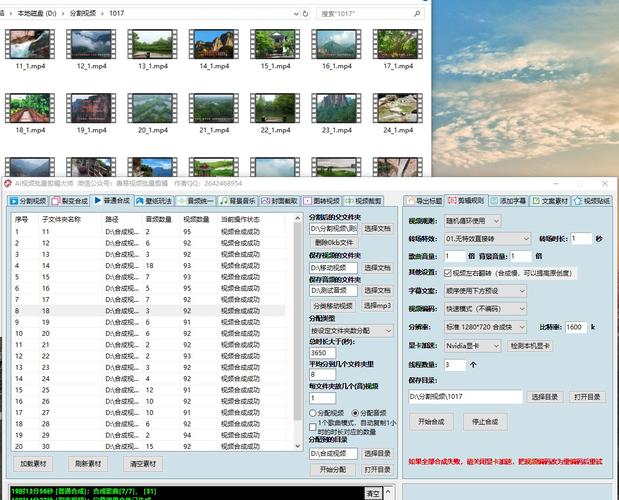This screenshot has width=619, height=500.
Task: Switch to the 添加字幕 tab
Action: [508, 200]
